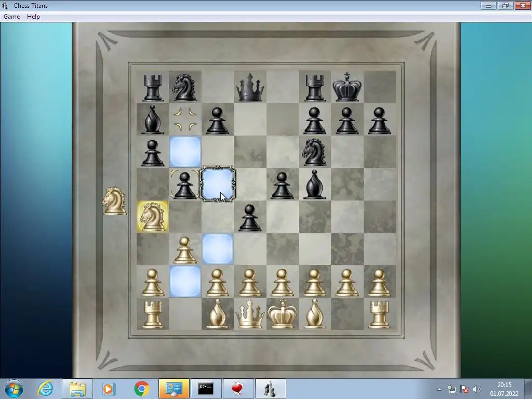Viewport: 532px width, 399px height.
Task: Select the white pawn on g2
Action: point(347,283)
